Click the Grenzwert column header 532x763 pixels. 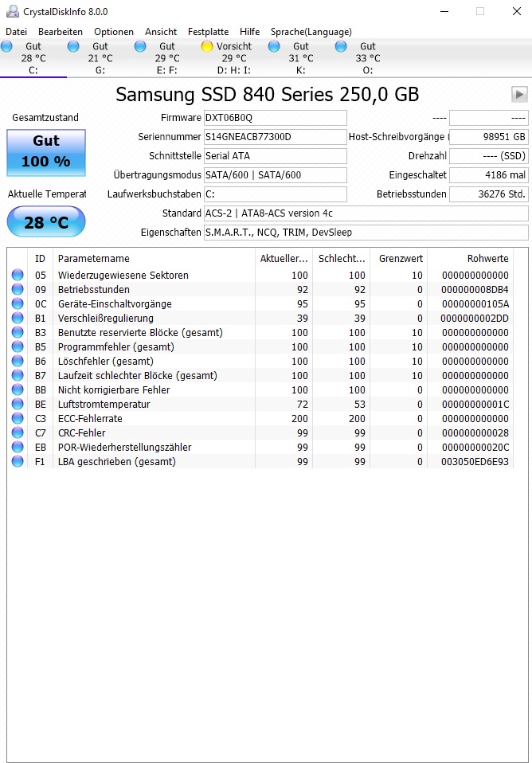(x=399, y=258)
